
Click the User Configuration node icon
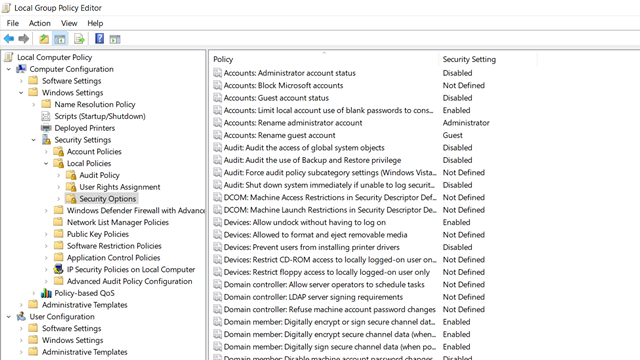point(21,316)
